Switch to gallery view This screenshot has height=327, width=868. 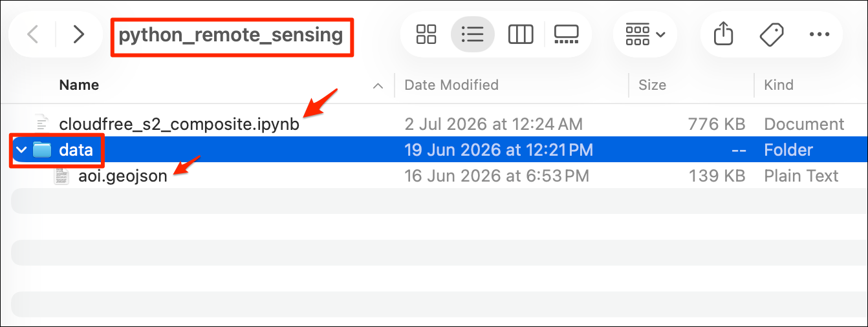pos(566,34)
